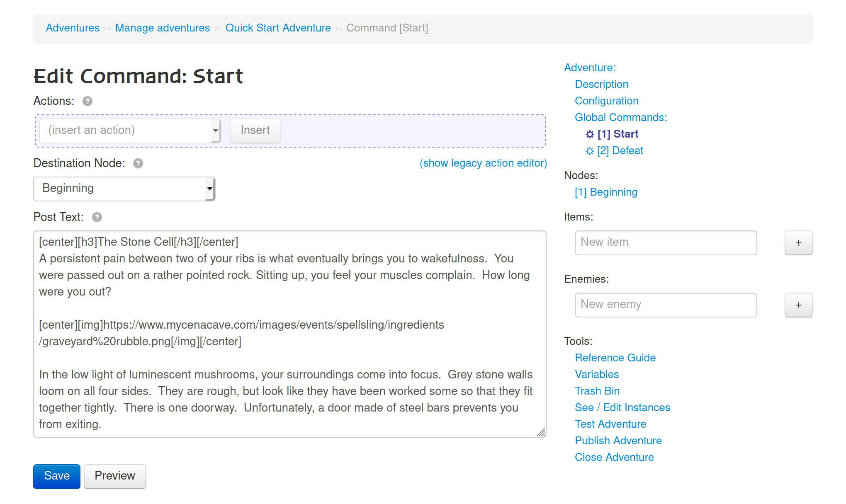Open Quick Start Adventure breadcrumb link

pos(278,28)
